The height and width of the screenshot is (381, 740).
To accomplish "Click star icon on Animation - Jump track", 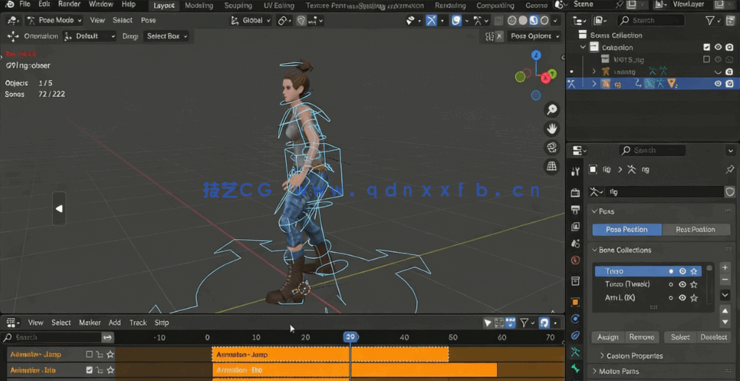I will click(x=110, y=354).
